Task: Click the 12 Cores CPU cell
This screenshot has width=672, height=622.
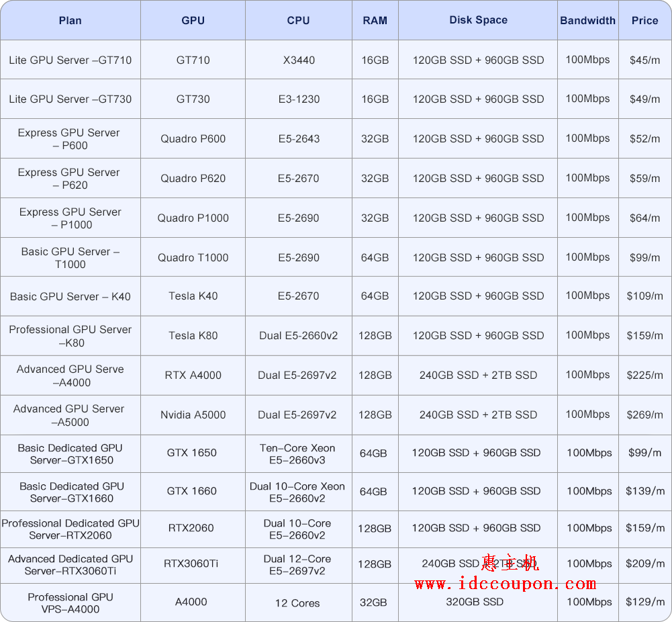Action: [297, 603]
